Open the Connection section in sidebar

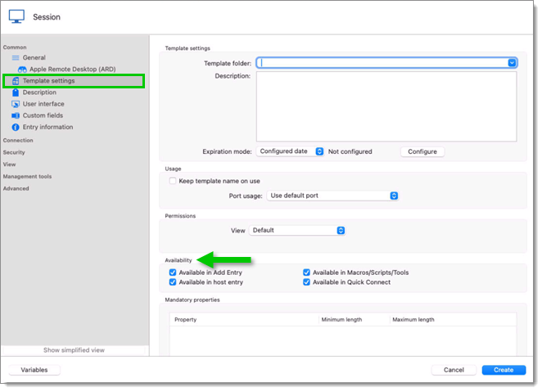[18, 141]
